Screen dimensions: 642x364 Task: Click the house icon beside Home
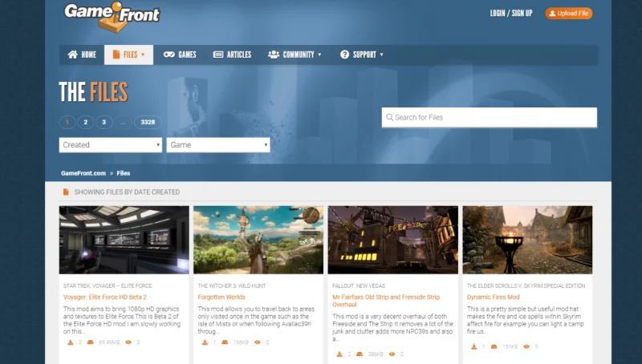pyautogui.click(x=73, y=55)
